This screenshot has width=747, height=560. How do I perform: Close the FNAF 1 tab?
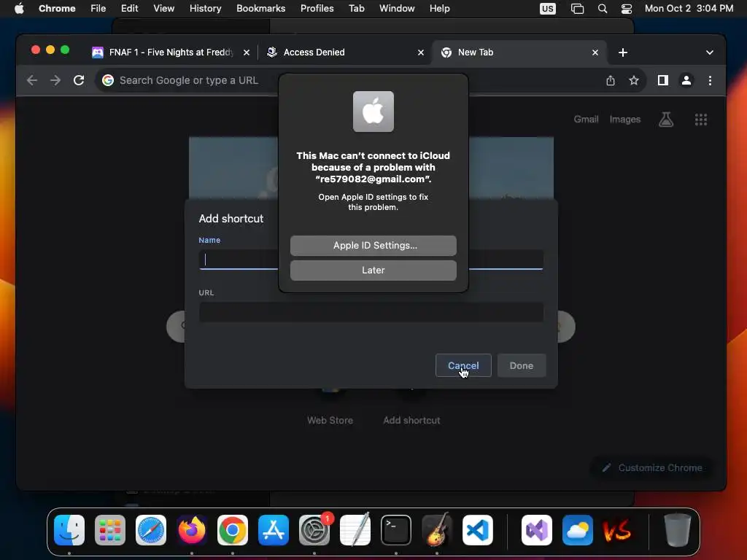[x=247, y=52]
